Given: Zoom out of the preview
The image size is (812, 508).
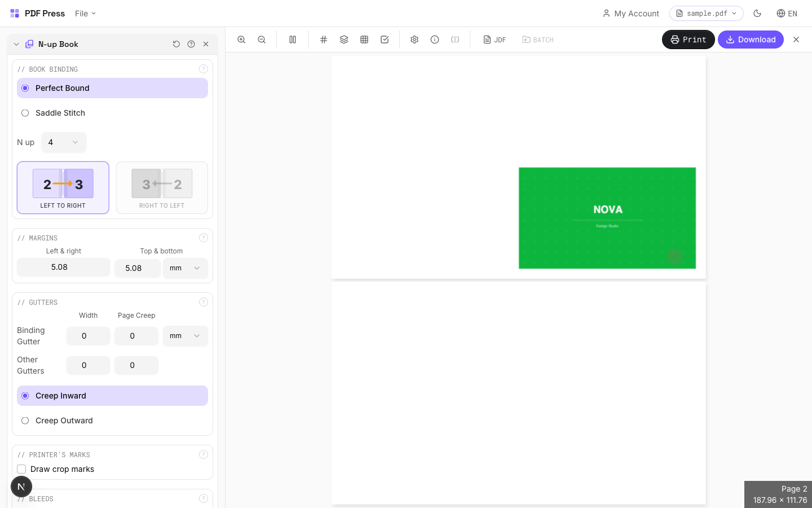Looking at the screenshot, I should [262, 40].
